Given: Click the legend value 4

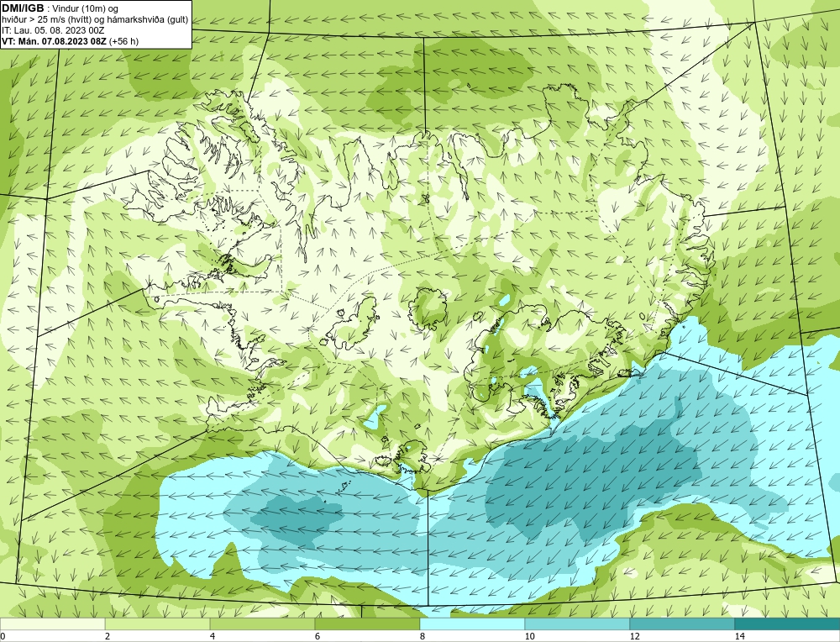Looking at the screenshot, I should coord(213,636).
